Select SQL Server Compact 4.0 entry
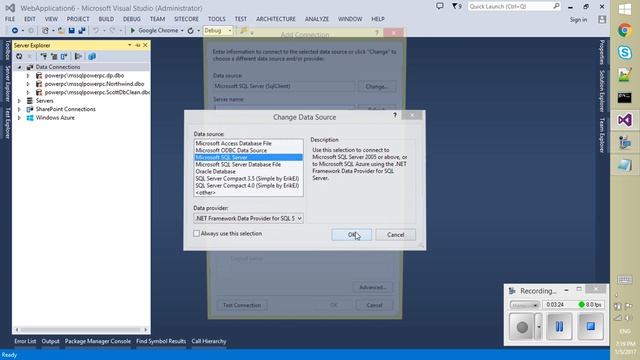The width and height of the screenshot is (640, 360). [x=248, y=186]
